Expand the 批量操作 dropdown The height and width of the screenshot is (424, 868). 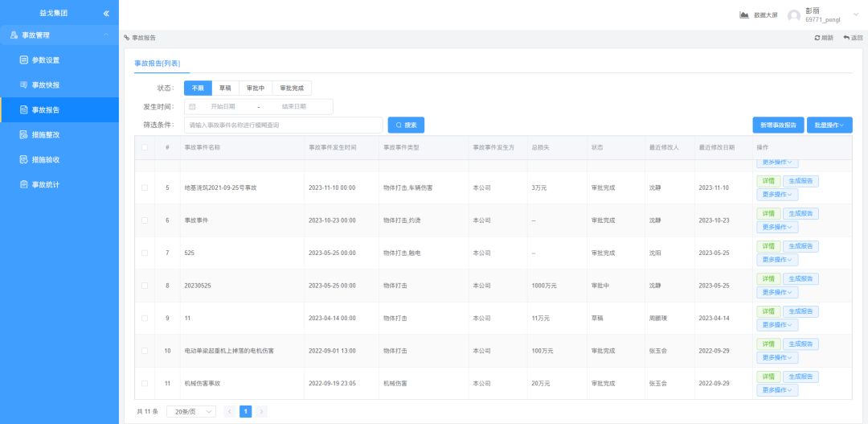tap(829, 126)
